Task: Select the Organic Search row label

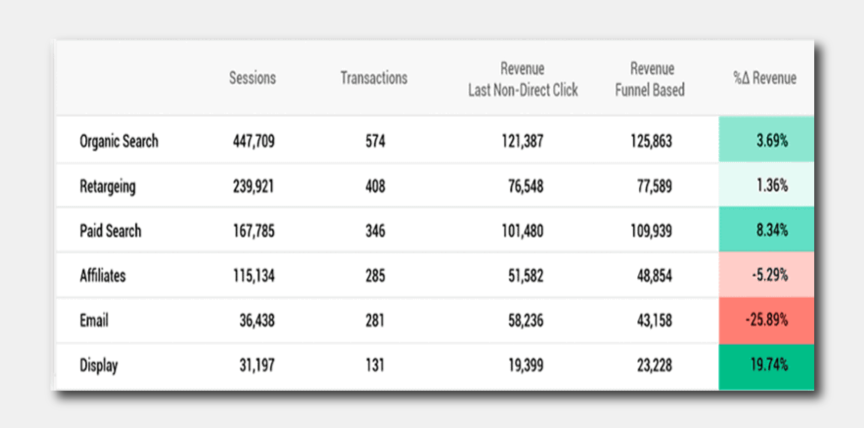Action: pyautogui.click(x=119, y=141)
